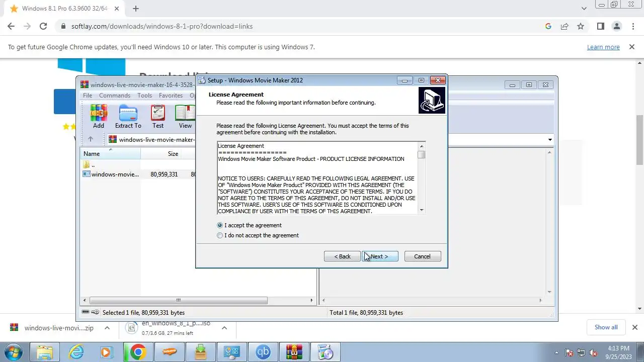Open Chrome tab search dropdown
The height and width of the screenshot is (362, 644).
tap(584, 9)
